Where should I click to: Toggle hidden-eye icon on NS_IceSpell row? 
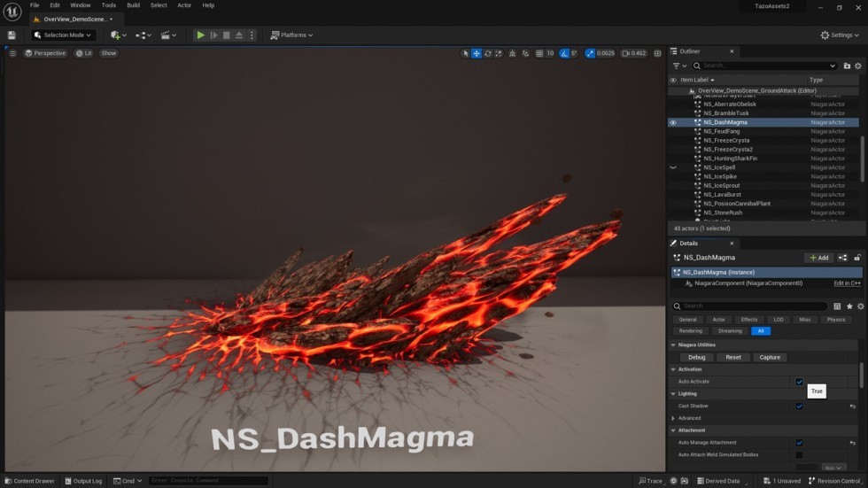pos(673,167)
